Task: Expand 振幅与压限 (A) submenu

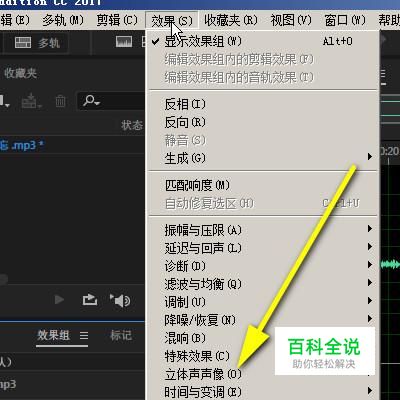Action: [x=263, y=230]
